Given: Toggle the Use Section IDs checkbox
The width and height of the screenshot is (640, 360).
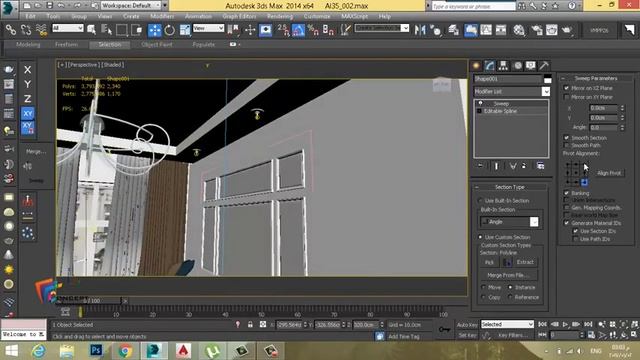Looking at the screenshot, I should click(576, 231).
